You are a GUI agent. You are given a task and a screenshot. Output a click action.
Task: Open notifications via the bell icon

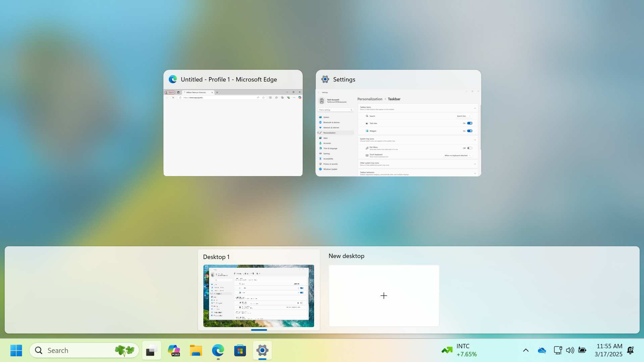[631, 350]
